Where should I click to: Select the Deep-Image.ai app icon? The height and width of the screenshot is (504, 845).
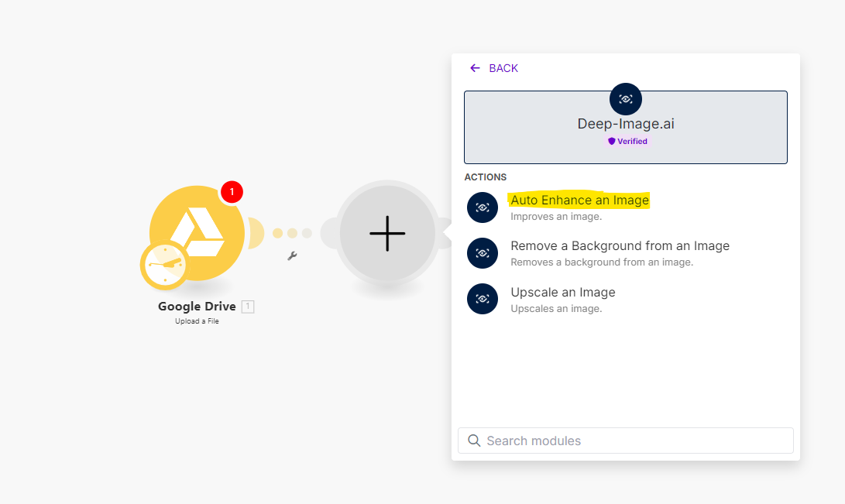coord(625,99)
